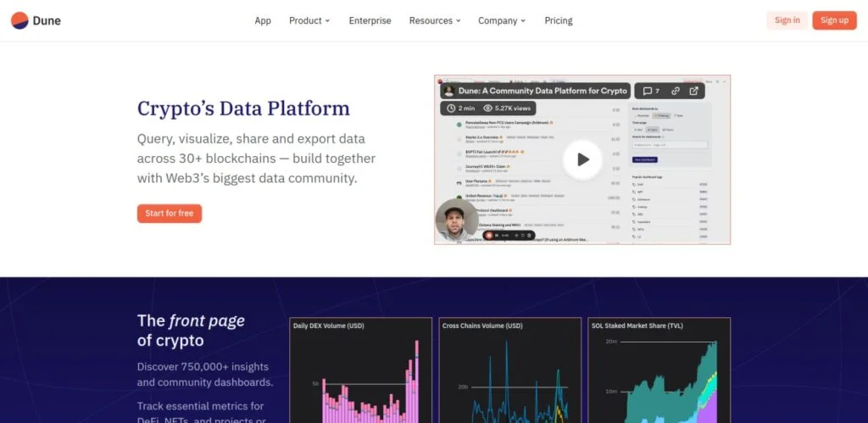Click the 2 min clock icon

(x=451, y=109)
